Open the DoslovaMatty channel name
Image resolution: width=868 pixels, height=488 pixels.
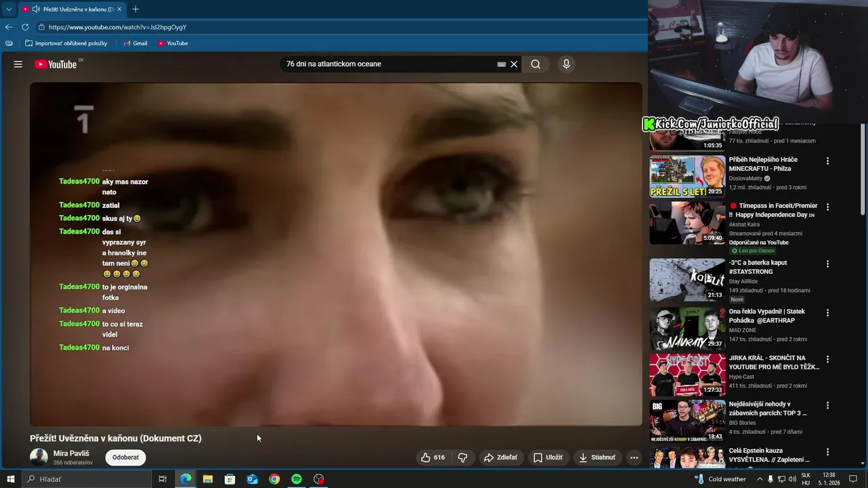(x=746, y=178)
